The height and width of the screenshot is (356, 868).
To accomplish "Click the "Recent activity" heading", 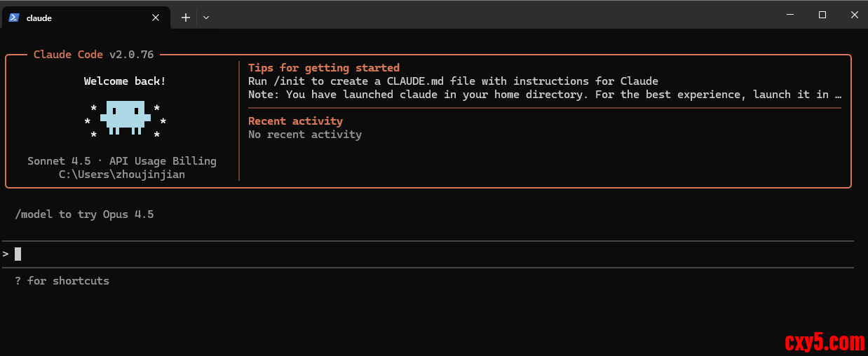I will (x=295, y=121).
